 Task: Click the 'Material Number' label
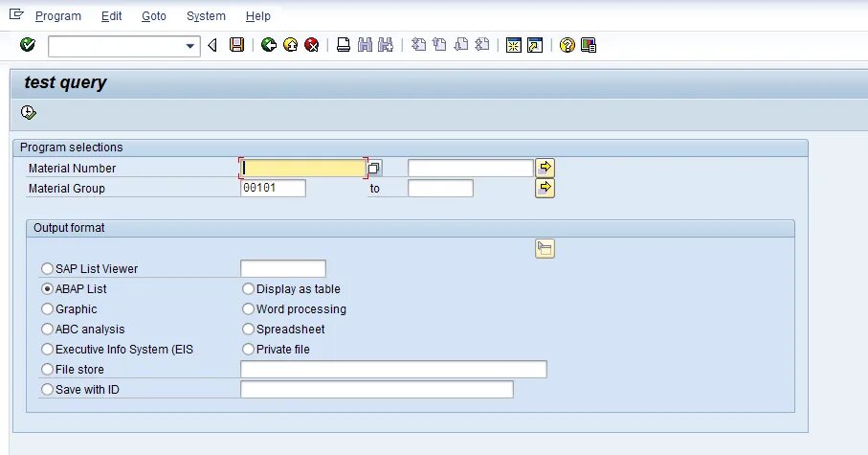[72, 169]
